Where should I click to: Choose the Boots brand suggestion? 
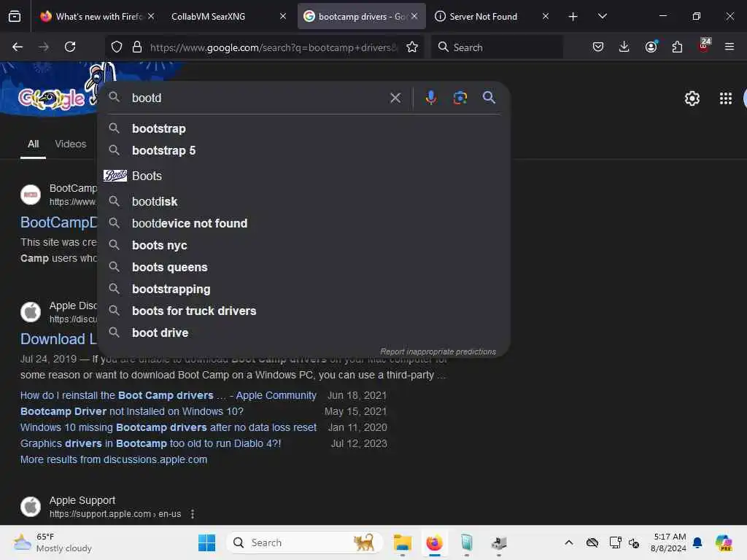[304, 176]
